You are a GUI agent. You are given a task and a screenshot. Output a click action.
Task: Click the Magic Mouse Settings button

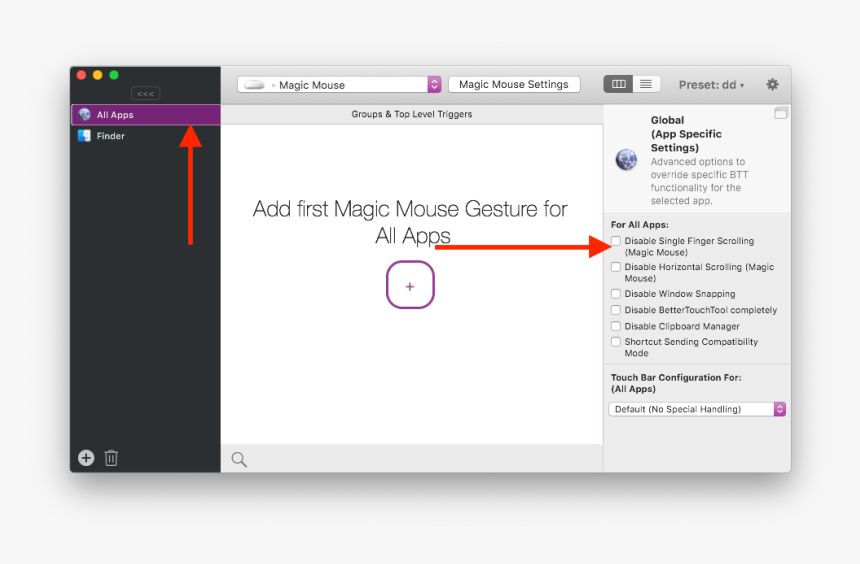[x=514, y=85]
